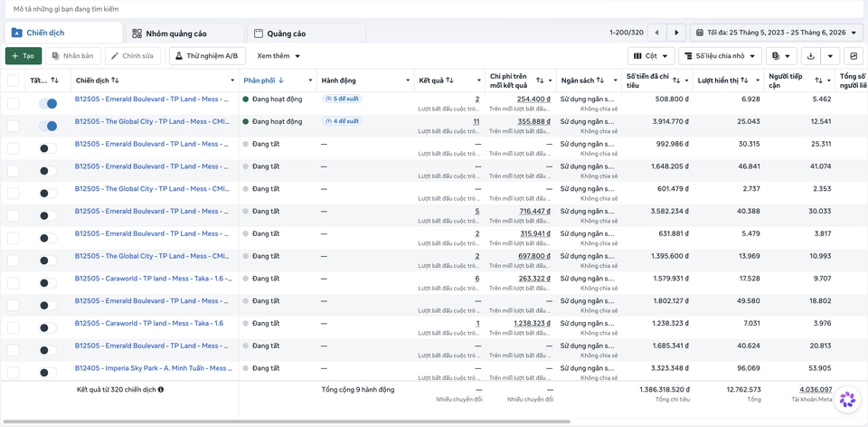Open the 4 đề xuất recommendations chip
The image size is (868, 427).
tap(342, 121)
